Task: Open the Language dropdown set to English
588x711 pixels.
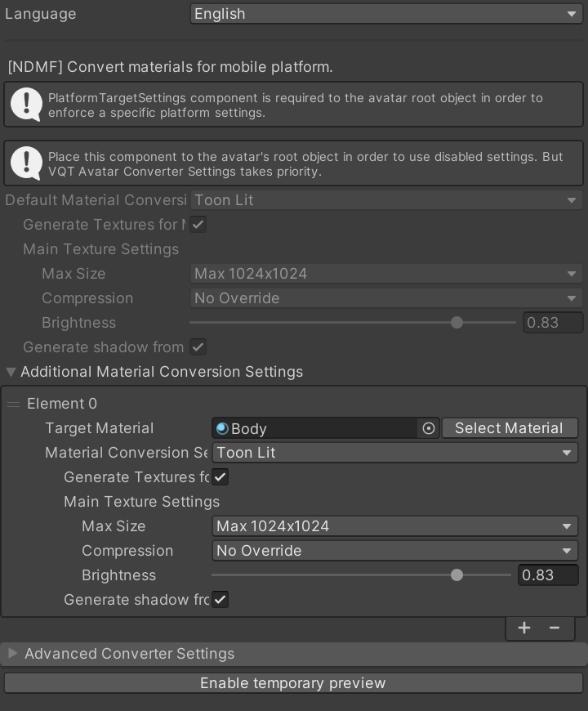Action: pos(386,14)
